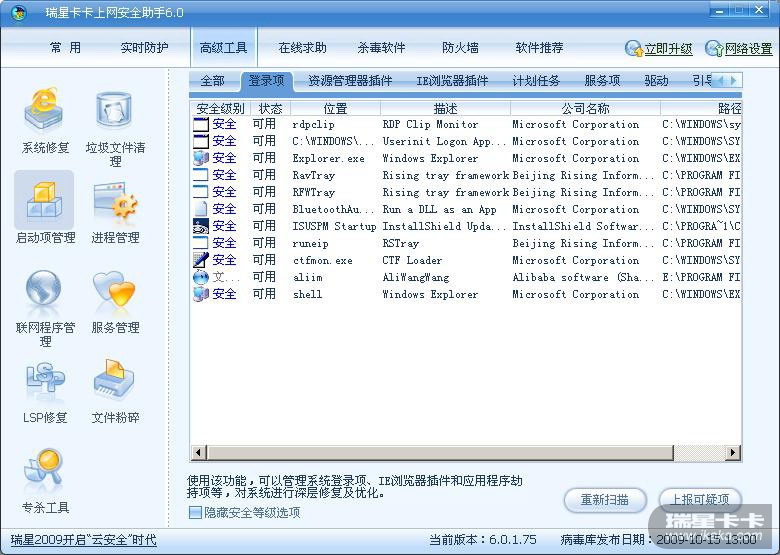This screenshot has height=555, width=780.
Task: Sort by 描述 column header
Action: (445, 108)
